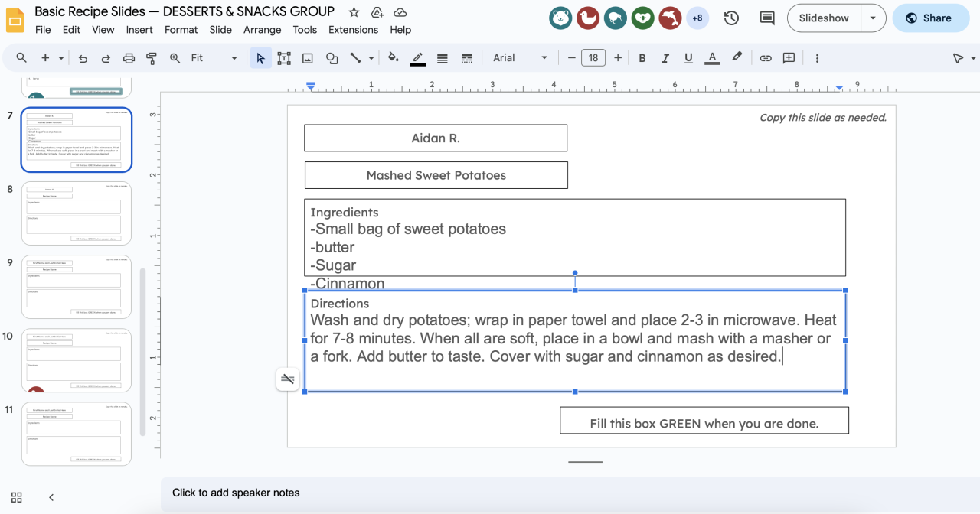Expand the Slideshow options arrow
This screenshot has height=514, width=980.
[873, 18]
